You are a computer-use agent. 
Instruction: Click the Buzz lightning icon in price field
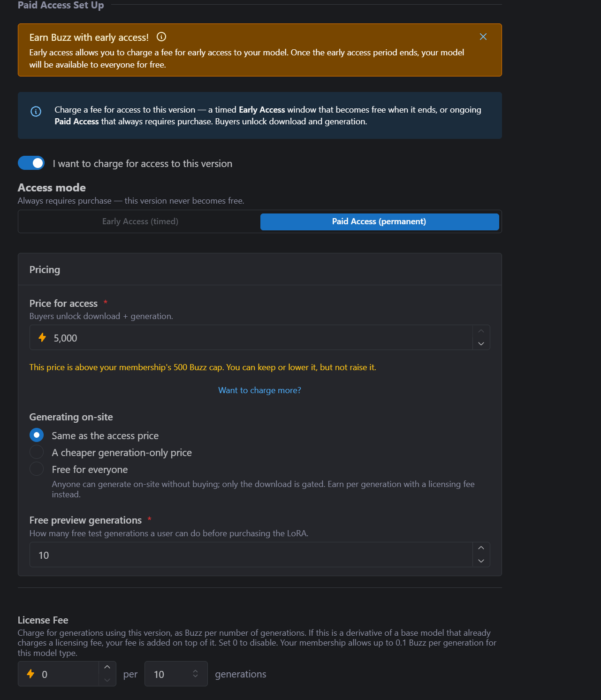point(42,337)
